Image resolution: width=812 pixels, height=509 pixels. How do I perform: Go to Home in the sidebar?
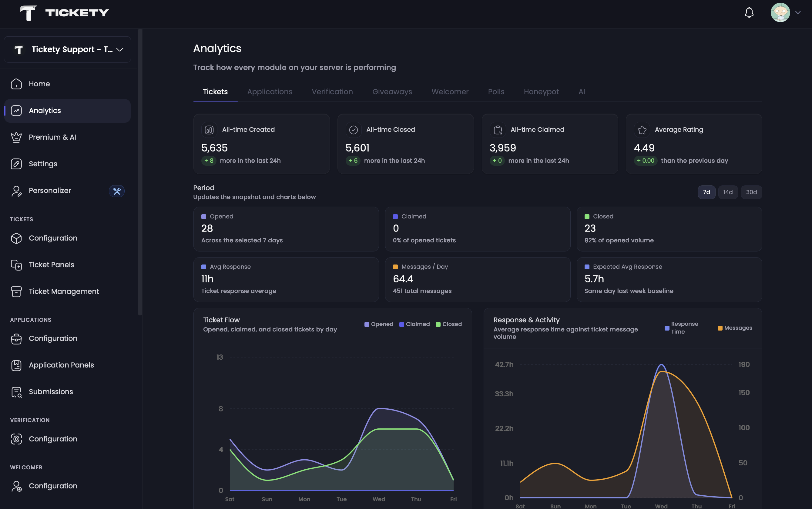click(67, 84)
